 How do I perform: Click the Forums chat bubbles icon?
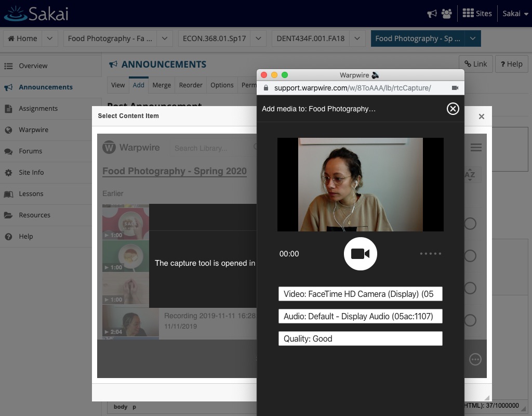[8, 151]
